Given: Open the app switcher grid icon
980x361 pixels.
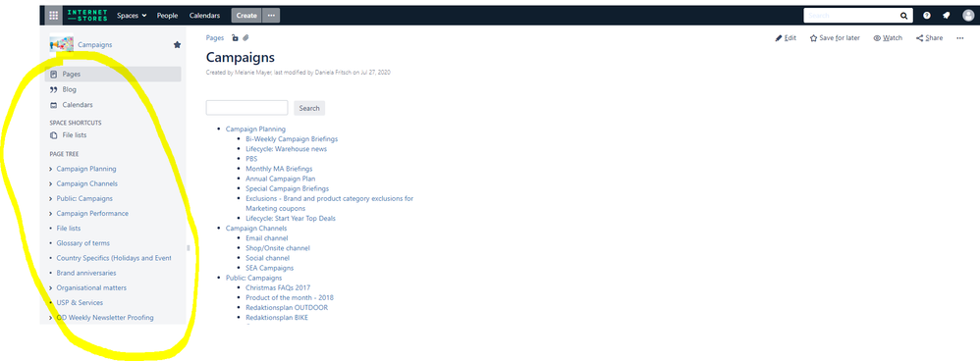Looking at the screenshot, I should click(x=54, y=16).
